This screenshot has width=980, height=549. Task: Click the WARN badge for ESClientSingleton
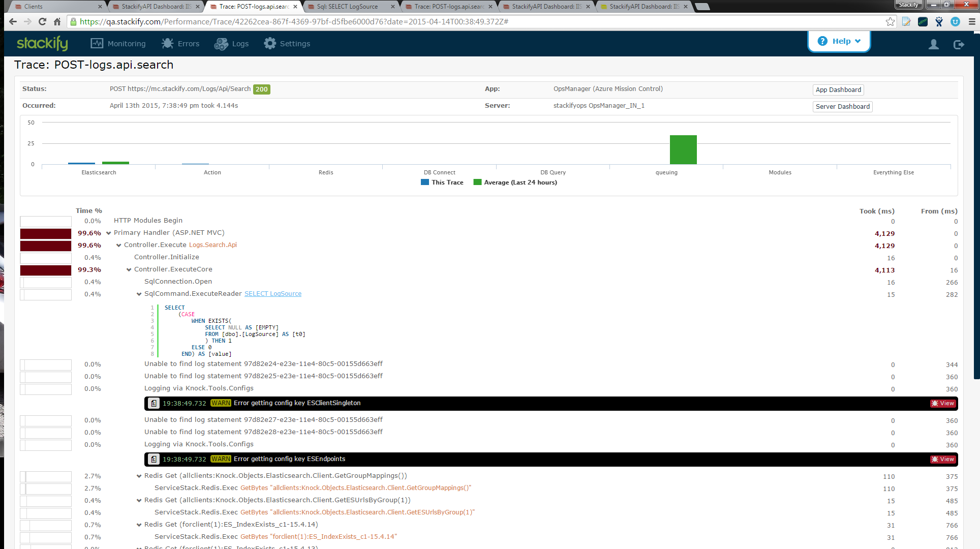(221, 403)
